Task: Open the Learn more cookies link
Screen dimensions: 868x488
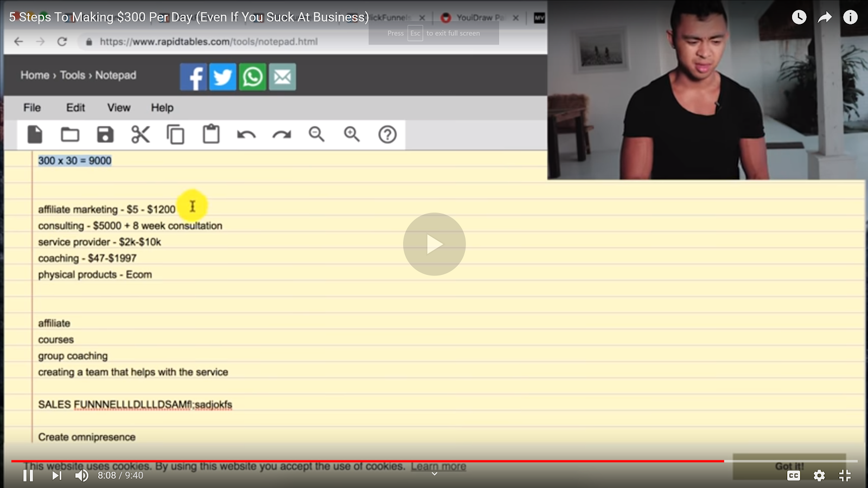Action: [438, 466]
